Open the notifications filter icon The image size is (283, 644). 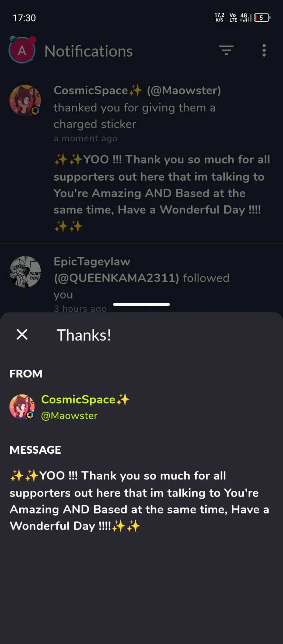click(x=226, y=51)
